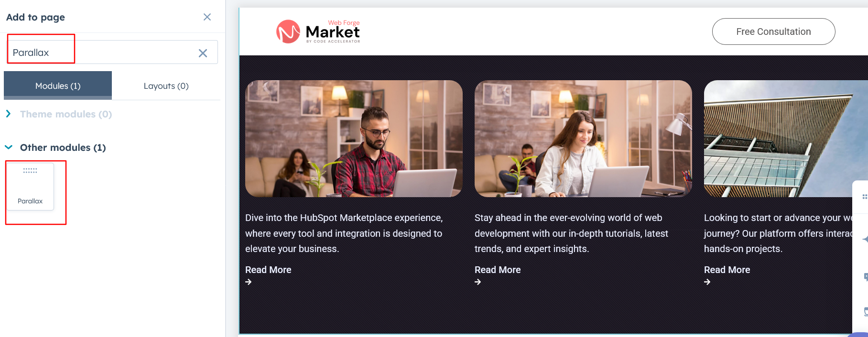The width and height of the screenshot is (868, 337).
Task: Clear the Parallax search text
Action: tap(203, 53)
